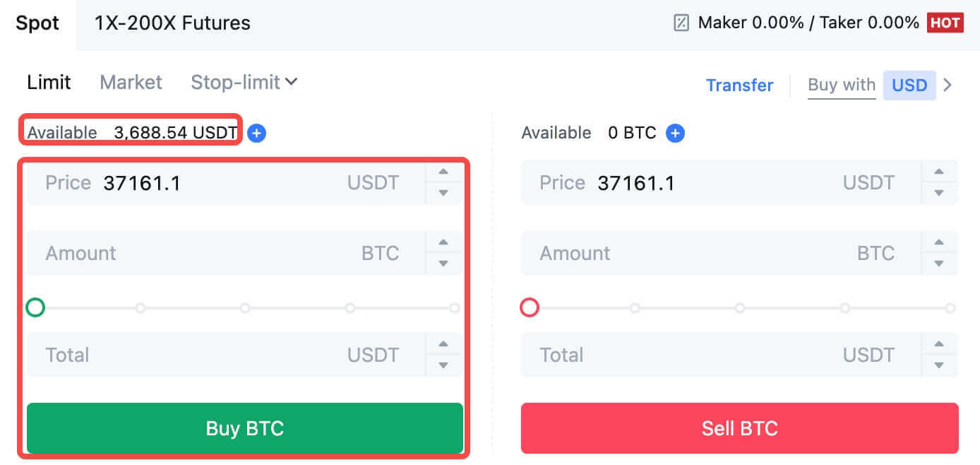Screen dimensions: 980x465
Task: Decrement the sell Price using the down stepper arrow
Action: click(939, 192)
